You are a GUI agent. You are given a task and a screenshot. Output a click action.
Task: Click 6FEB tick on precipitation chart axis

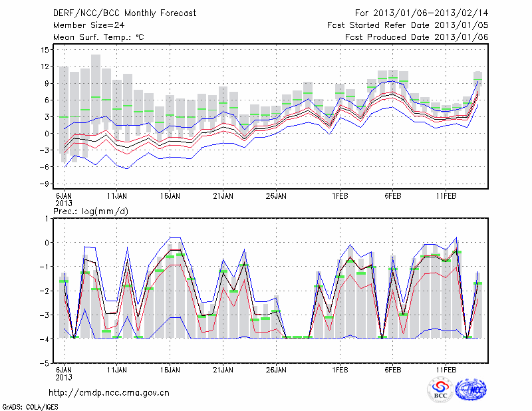(x=393, y=368)
